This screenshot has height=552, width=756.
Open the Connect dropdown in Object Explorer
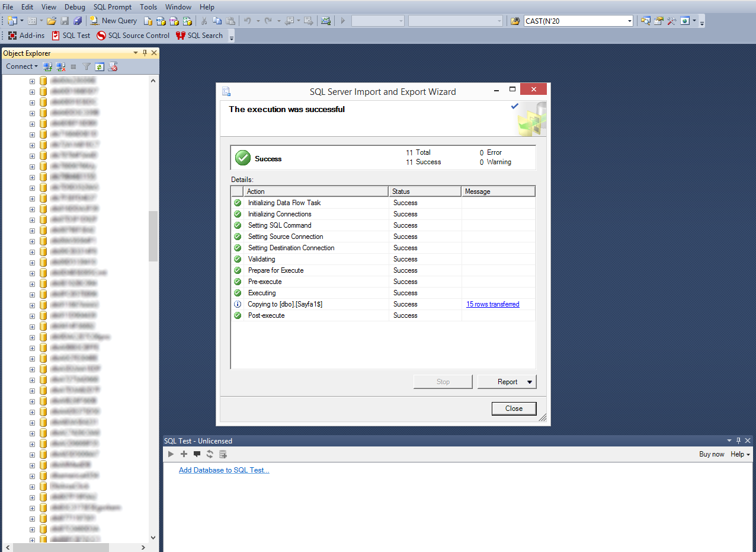[x=22, y=66]
